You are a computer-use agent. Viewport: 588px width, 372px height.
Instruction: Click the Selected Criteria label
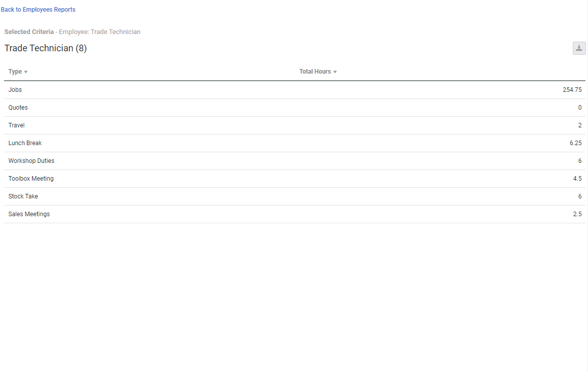29,31
